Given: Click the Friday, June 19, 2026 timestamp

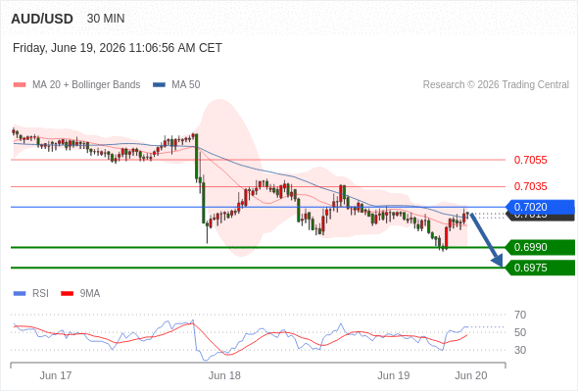Looking at the screenshot, I should pyautogui.click(x=118, y=48).
